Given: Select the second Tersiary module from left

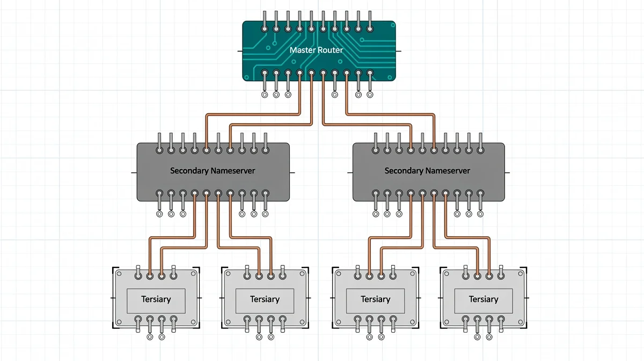Looking at the screenshot, I should pos(265,299).
